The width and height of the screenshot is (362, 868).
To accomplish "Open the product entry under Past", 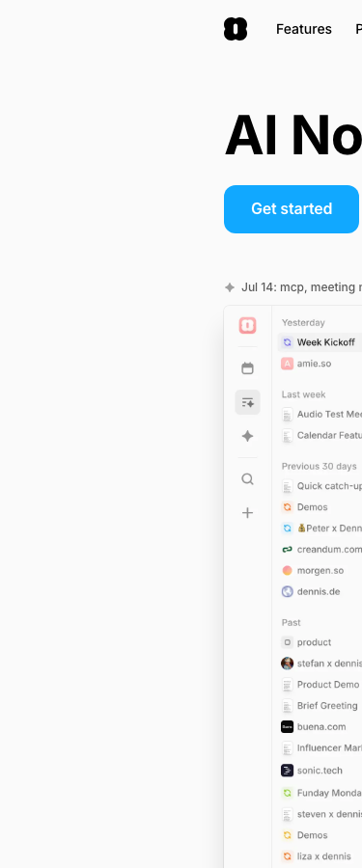I will (314, 642).
